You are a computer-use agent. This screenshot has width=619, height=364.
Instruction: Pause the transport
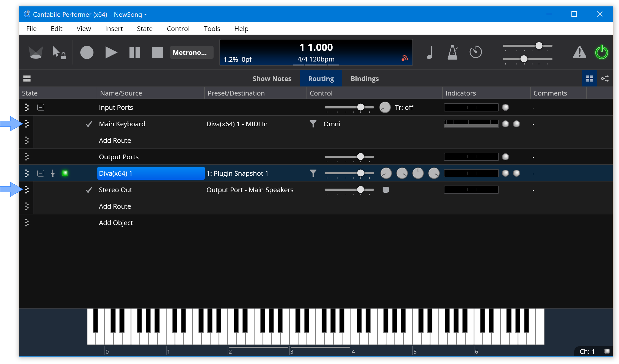135,52
